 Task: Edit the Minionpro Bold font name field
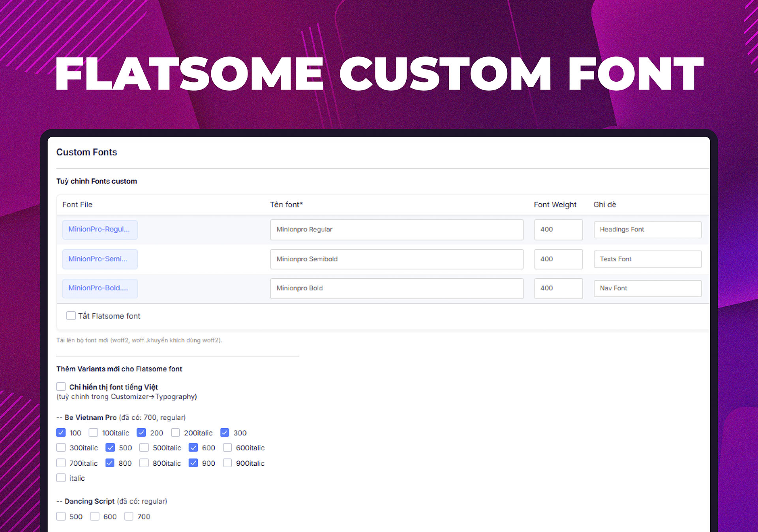pyautogui.click(x=397, y=288)
